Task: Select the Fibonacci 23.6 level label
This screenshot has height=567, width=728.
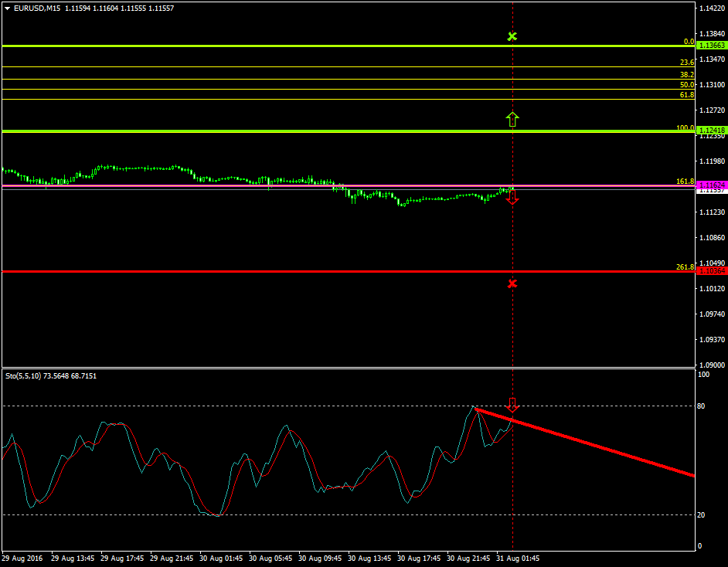Action: tap(686, 63)
